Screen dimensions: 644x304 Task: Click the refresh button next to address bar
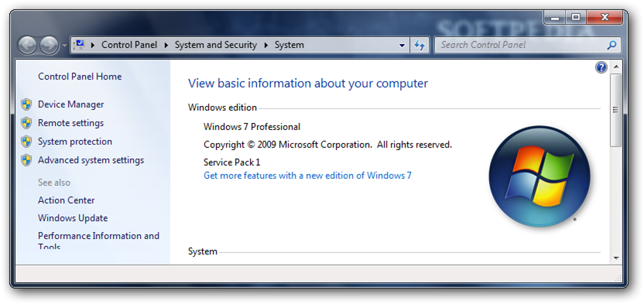pos(420,45)
